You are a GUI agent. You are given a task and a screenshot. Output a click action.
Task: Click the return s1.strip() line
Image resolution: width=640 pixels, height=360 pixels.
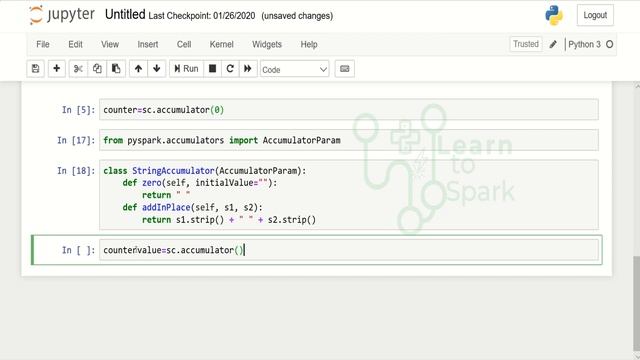tap(229, 220)
